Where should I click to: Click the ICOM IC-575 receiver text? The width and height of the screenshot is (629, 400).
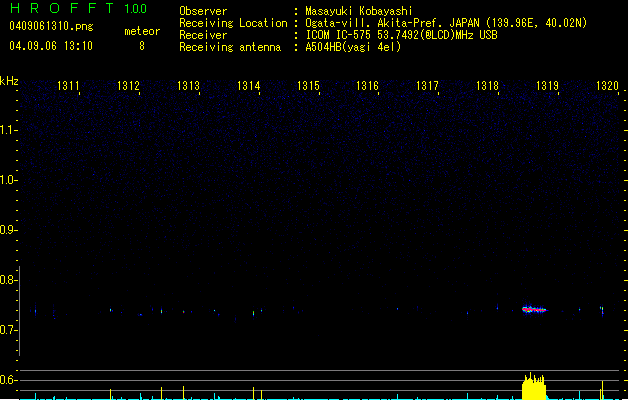[x=401, y=35]
